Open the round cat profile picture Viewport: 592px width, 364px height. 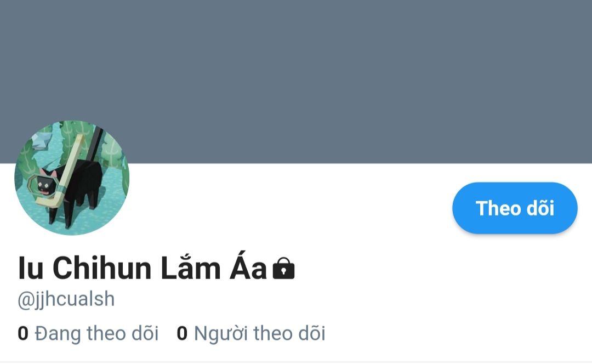click(x=72, y=178)
